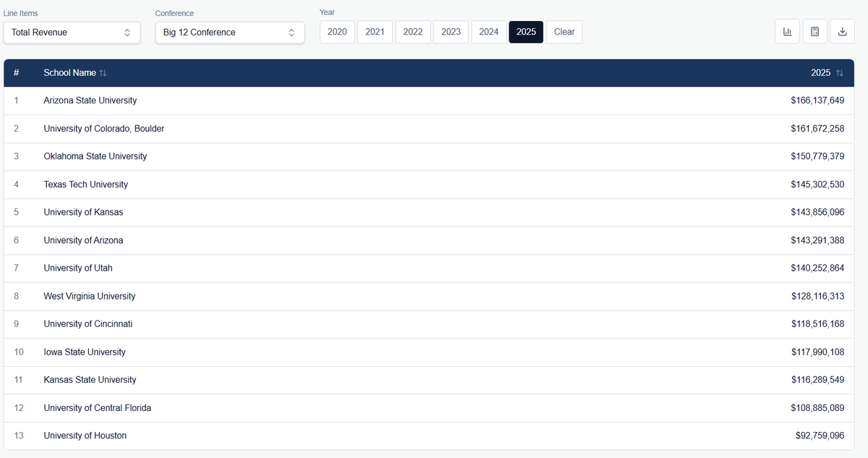Select year 2022
The image size is (868, 458).
413,32
